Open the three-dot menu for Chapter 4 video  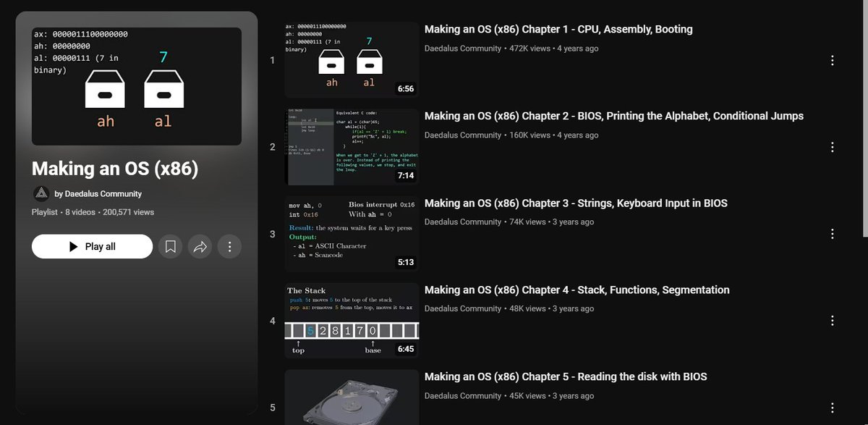(x=833, y=320)
